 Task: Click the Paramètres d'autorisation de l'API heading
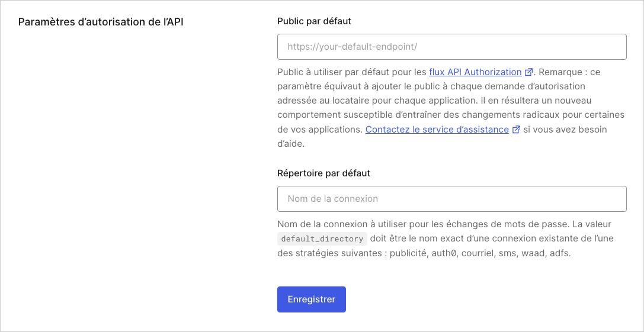pyautogui.click(x=101, y=22)
